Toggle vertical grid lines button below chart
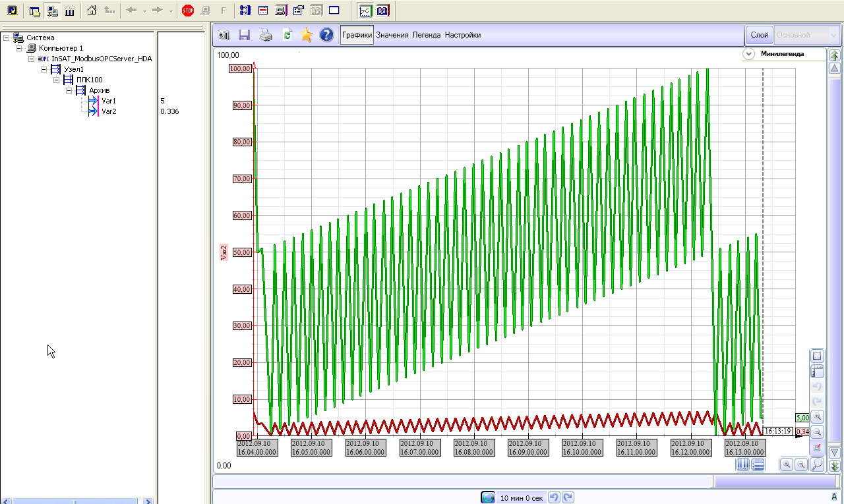The width and height of the screenshot is (844, 504). point(742,464)
